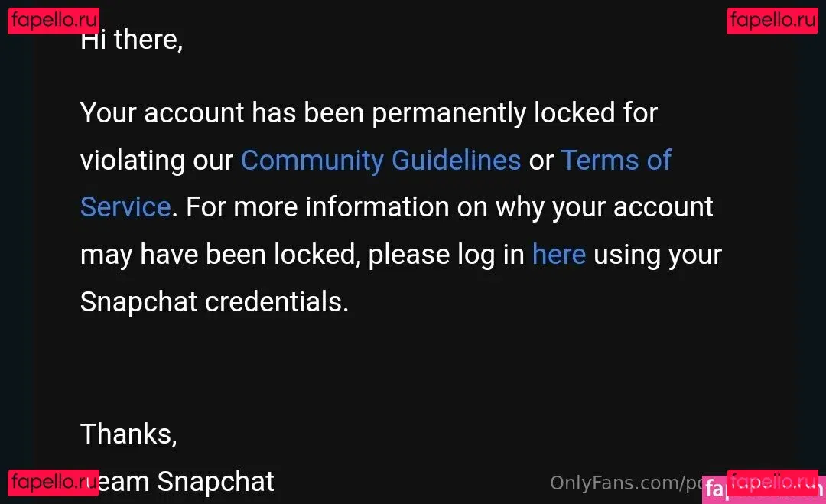Follow the 'here' login link
This screenshot has height=504, width=826.
(x=558, y=255)
